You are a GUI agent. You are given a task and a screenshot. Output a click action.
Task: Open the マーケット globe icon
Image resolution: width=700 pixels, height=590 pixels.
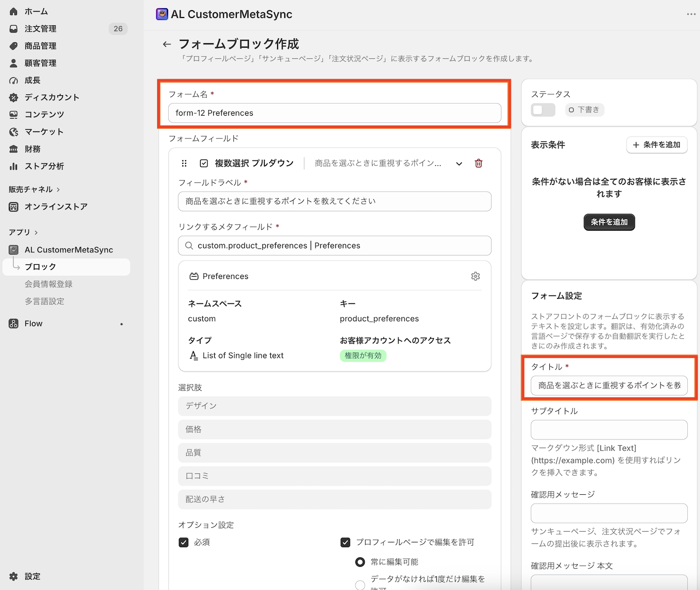pos(14,132)
